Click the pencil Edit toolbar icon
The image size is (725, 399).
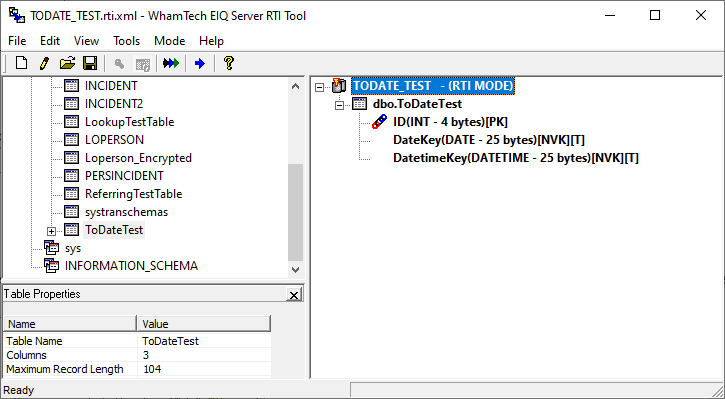(44, 63)
